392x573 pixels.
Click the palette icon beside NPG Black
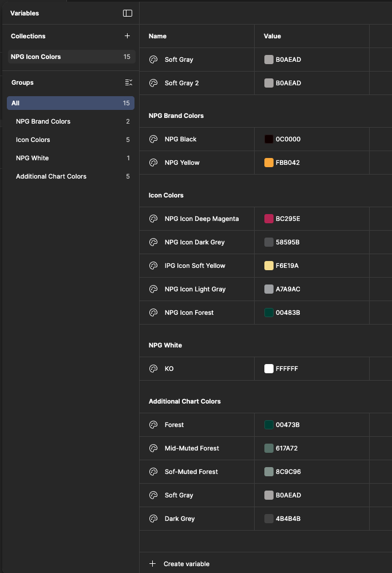click(x=153, y=139)
